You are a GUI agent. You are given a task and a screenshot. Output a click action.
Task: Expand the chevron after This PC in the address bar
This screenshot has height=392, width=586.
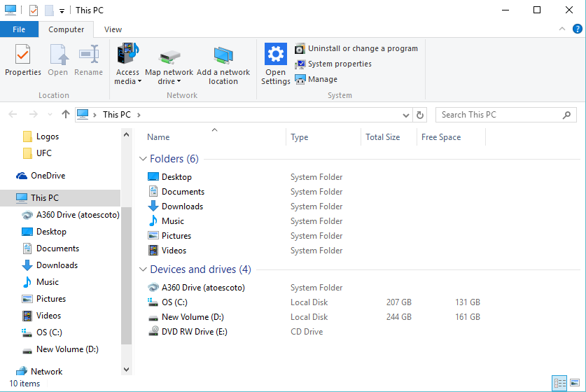pos(139,115)
